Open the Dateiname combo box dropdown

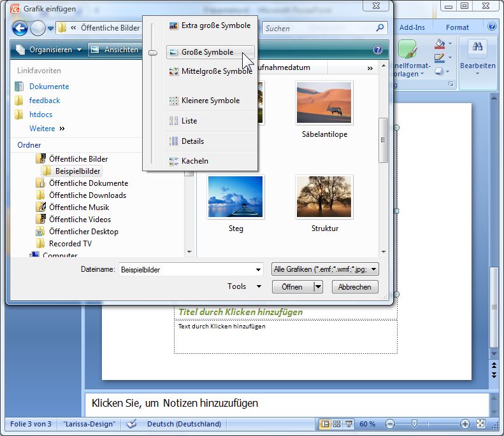click(x=258, y=269)
